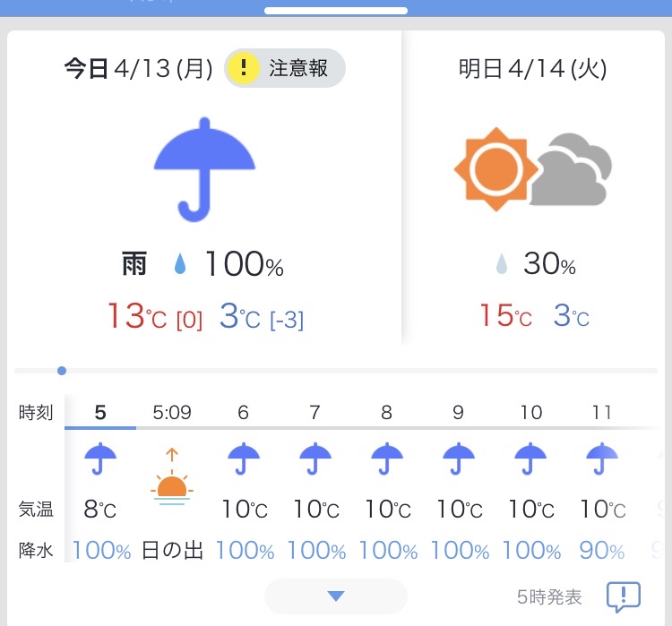Open the yellow 注意報 warning badge
The height and width of the screenshot is (626, 672).
point(285,68)
